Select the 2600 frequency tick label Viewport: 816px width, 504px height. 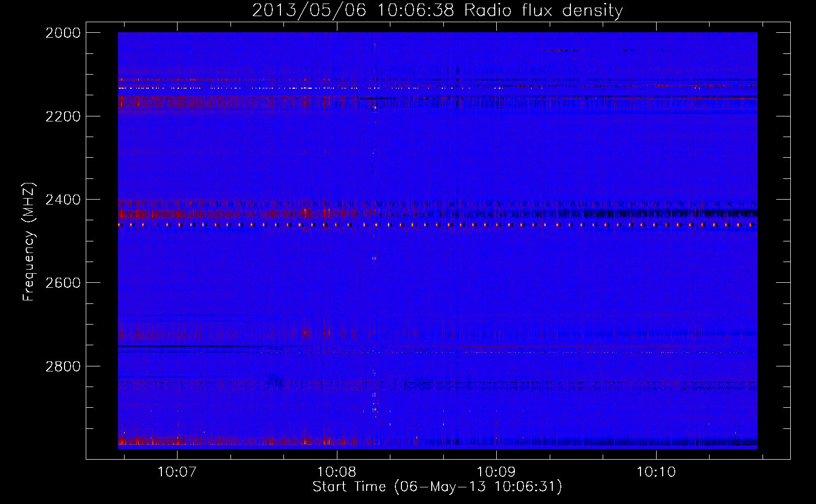(63, 283)
